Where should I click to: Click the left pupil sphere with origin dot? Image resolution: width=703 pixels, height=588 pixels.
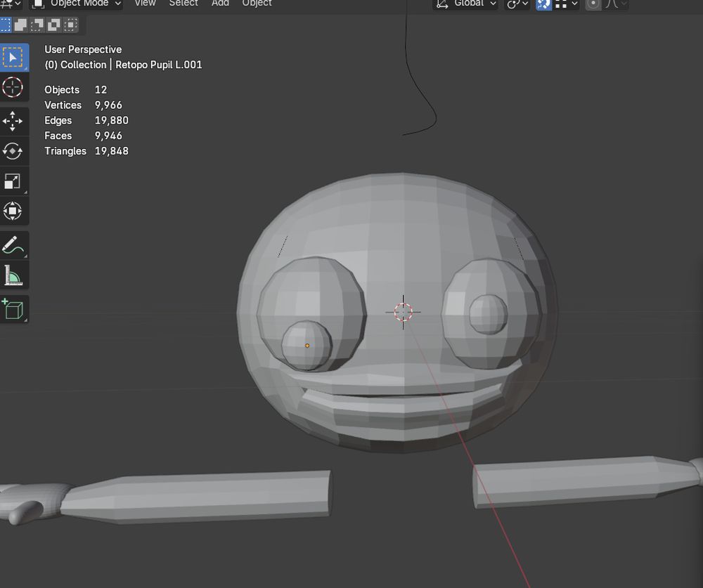[x=307, y=346]
